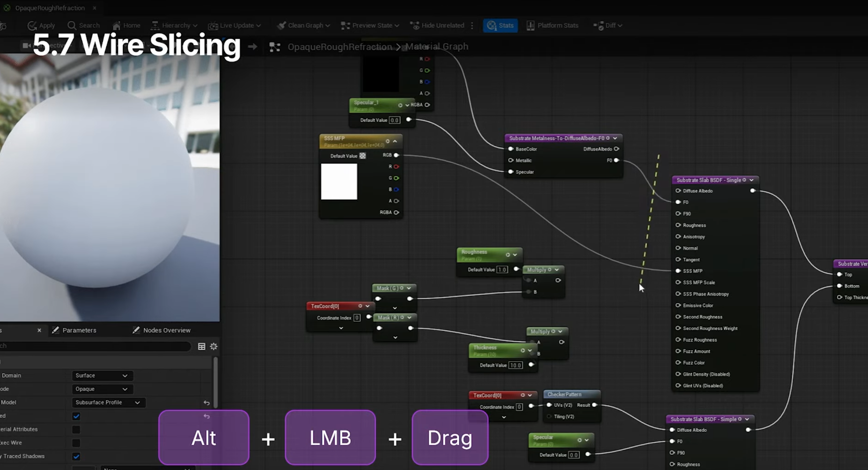Reset Shading Model to default arrow

207,403
